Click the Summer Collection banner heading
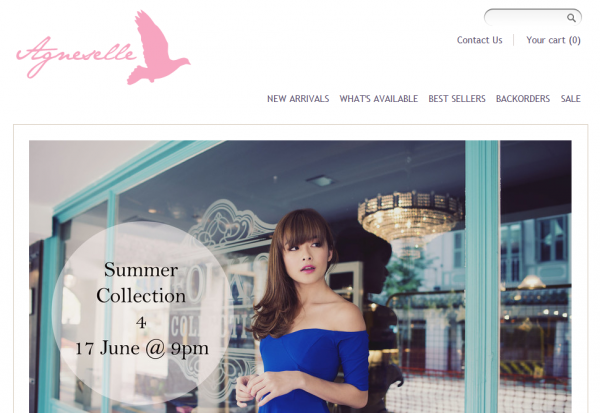The width and height of the screenshot is (600, 413). pos(141,282)
